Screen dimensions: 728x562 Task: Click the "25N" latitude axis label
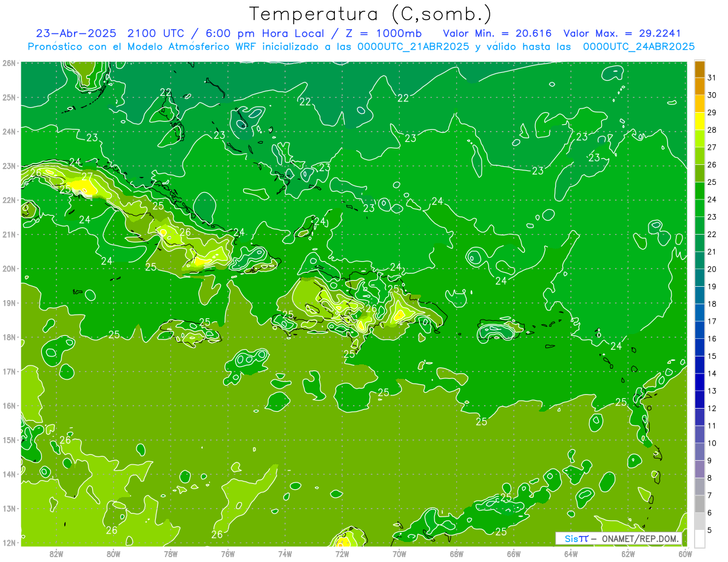coord(9,98)
